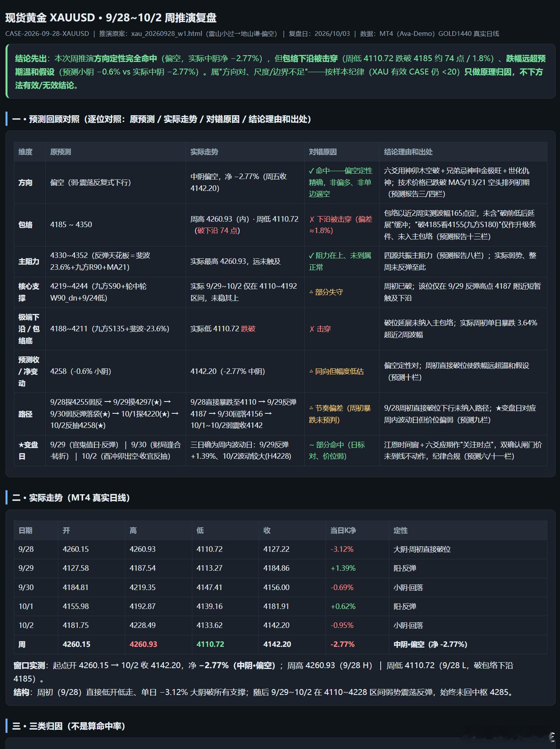The height and width of the screenshot is (749, 560).
Task: Click the '结构' paragraph label
Action: [21, 692]
